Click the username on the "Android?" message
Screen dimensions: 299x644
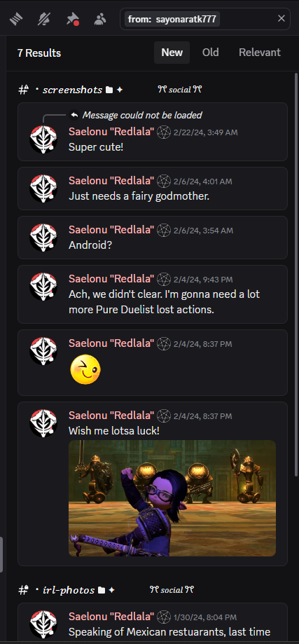point(111,229)
